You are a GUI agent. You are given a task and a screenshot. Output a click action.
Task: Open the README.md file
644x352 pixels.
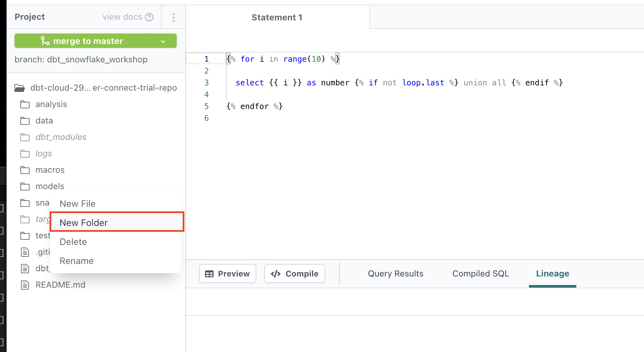(x=60, y=285)
